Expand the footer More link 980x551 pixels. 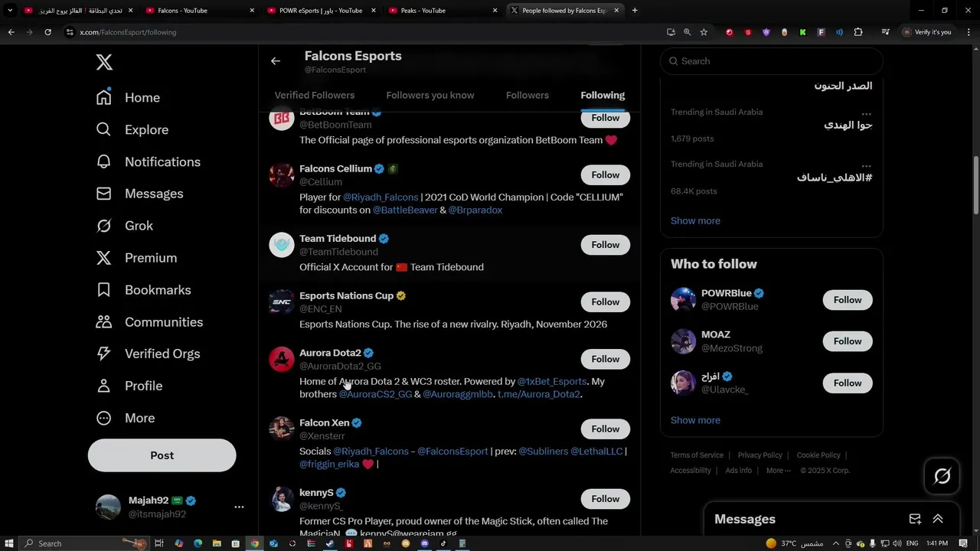tap(779, 471)
